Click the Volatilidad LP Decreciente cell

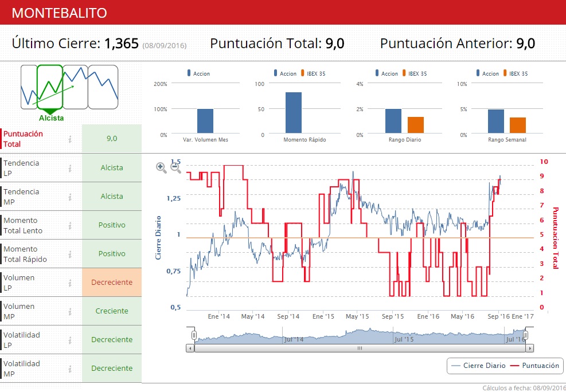[x=112, y=340]
